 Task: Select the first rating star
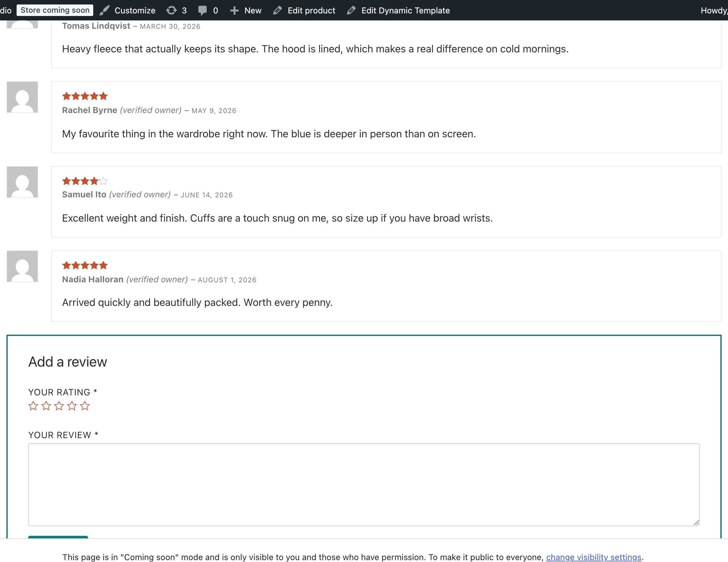coord(33,406)
